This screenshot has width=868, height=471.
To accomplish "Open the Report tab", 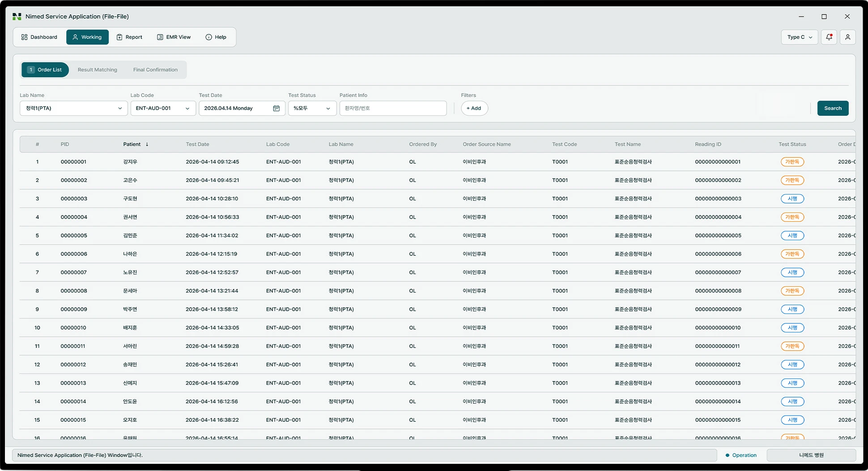I will (129, 37).
